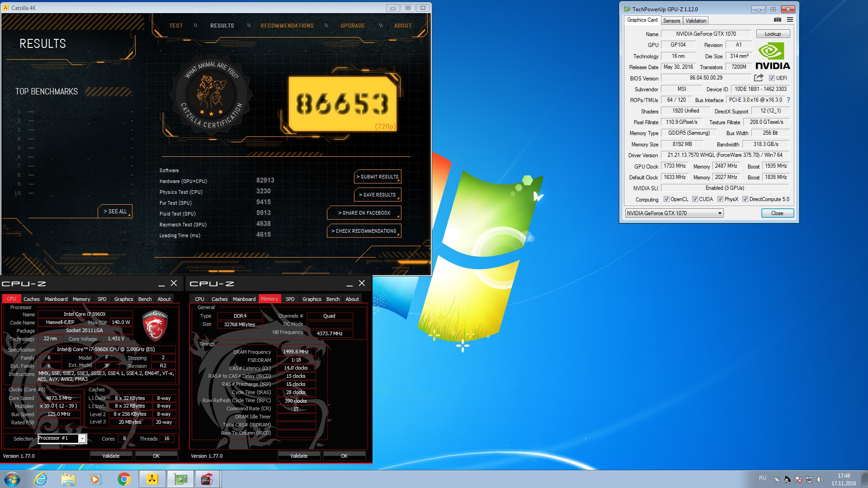Click CHECK RECOMMENDATIONS button
The width and height of the screenshot is (868, 488).
click(364, 231)
